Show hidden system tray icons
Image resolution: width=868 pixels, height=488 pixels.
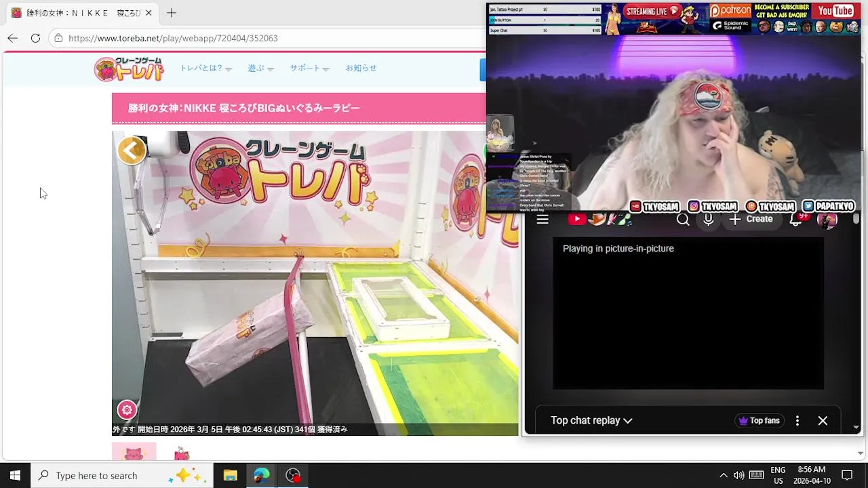(723, 475)
